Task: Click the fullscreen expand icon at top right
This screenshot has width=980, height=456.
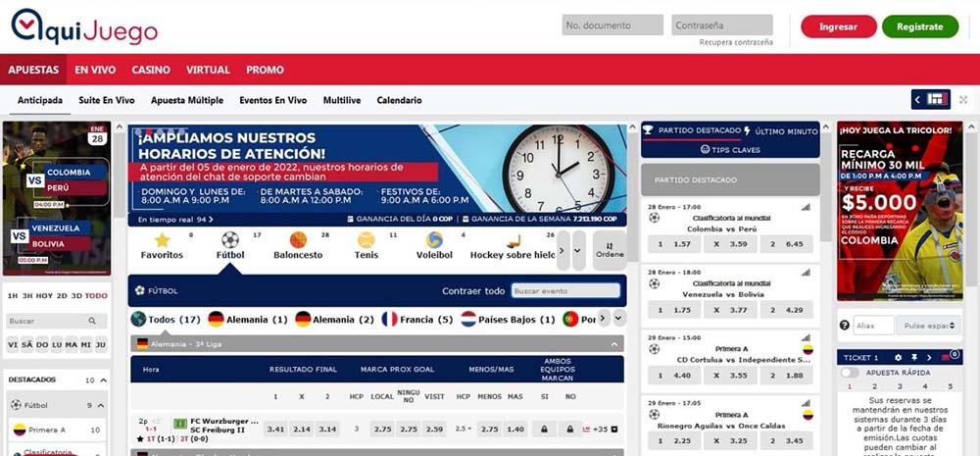Action: point(963,99)
